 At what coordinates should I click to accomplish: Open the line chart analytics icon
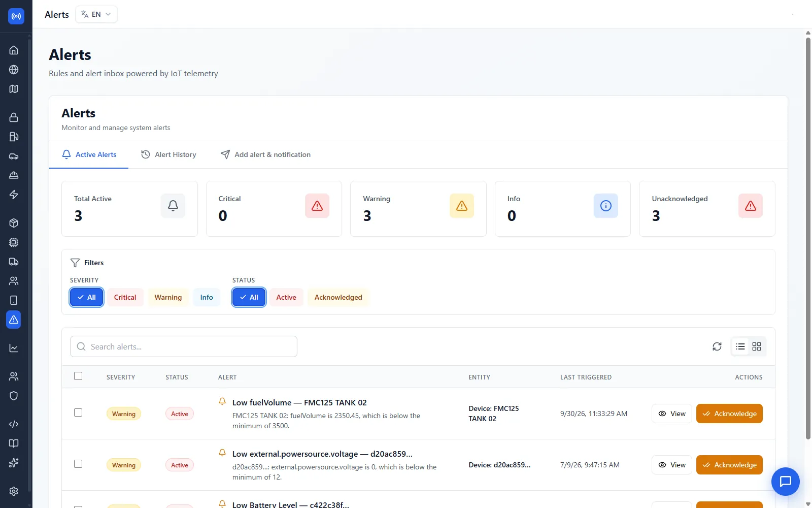14,348
